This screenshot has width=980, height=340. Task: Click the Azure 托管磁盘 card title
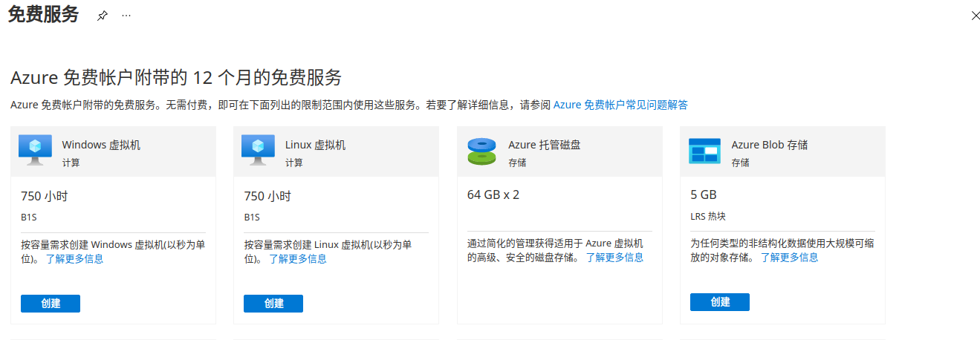(x=544, y=145)
